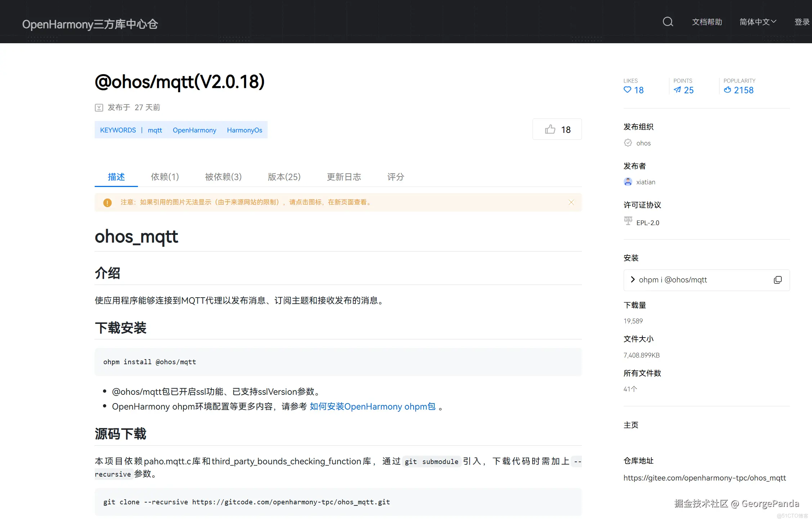This screenshot has height=522, width=812.
Task: Click the xiatian publisher avatar
Action: pos(628,182)
